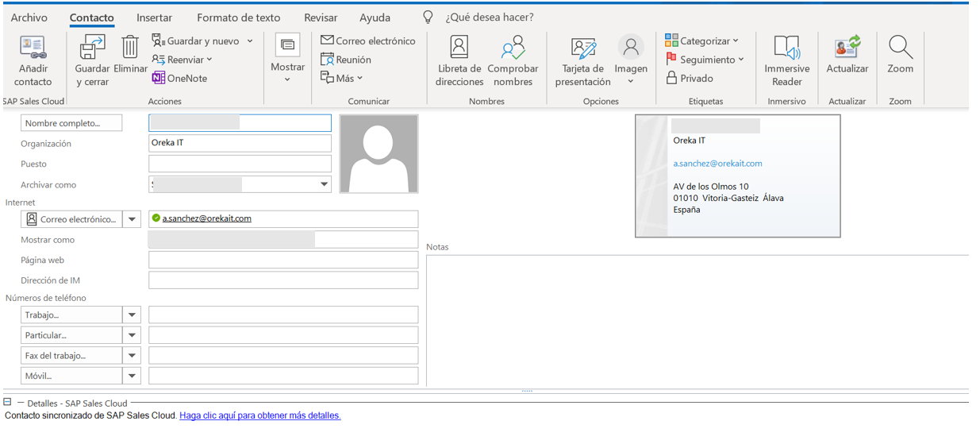Click the Dirección de IM field

283,280
